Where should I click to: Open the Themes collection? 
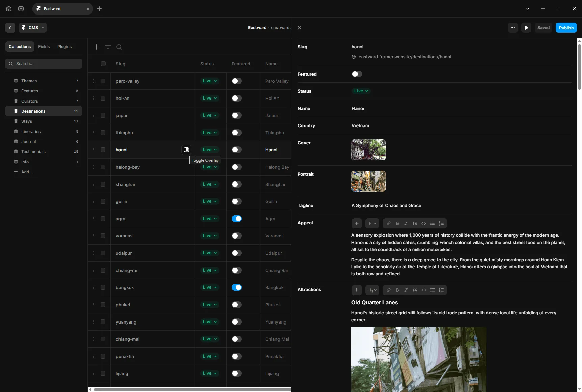point(44,81)
